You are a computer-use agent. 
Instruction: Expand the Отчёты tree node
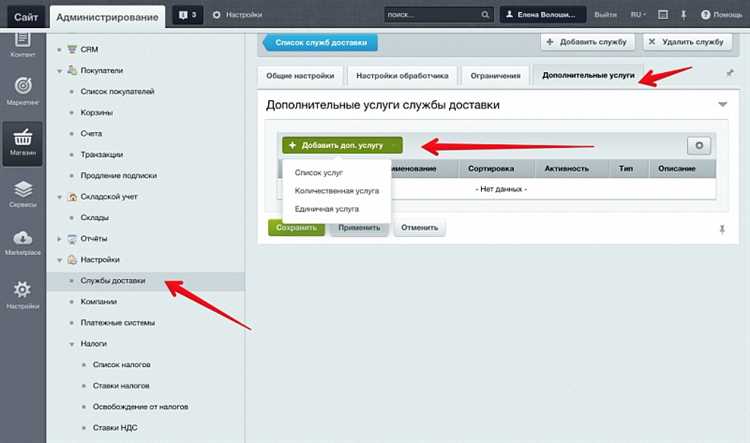tap(59, 239)
